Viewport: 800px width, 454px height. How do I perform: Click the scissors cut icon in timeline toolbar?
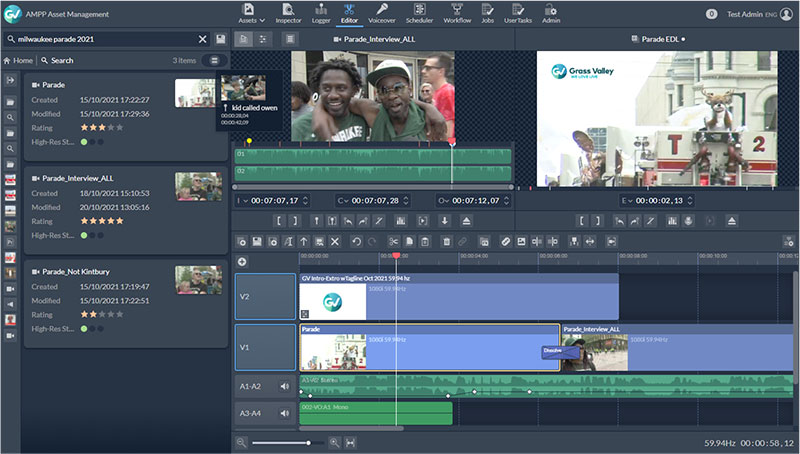(x=393, y=241)
